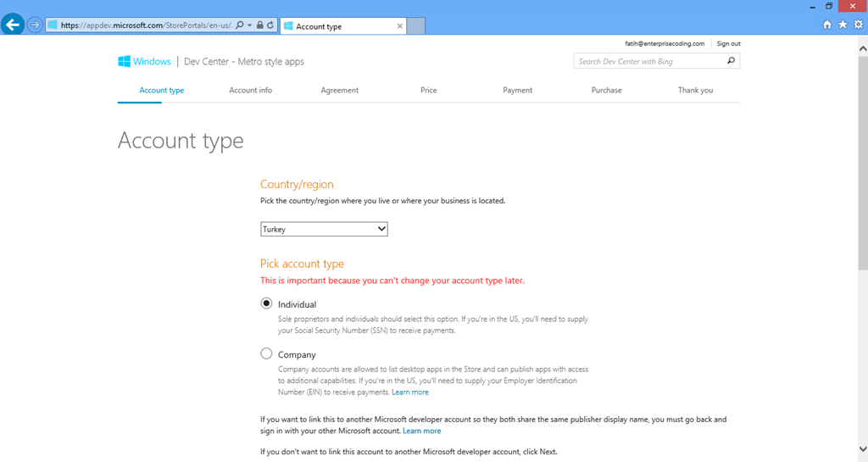Go to the Payment step
Viewport: 868px width, 462px height.
coord(517,90)
